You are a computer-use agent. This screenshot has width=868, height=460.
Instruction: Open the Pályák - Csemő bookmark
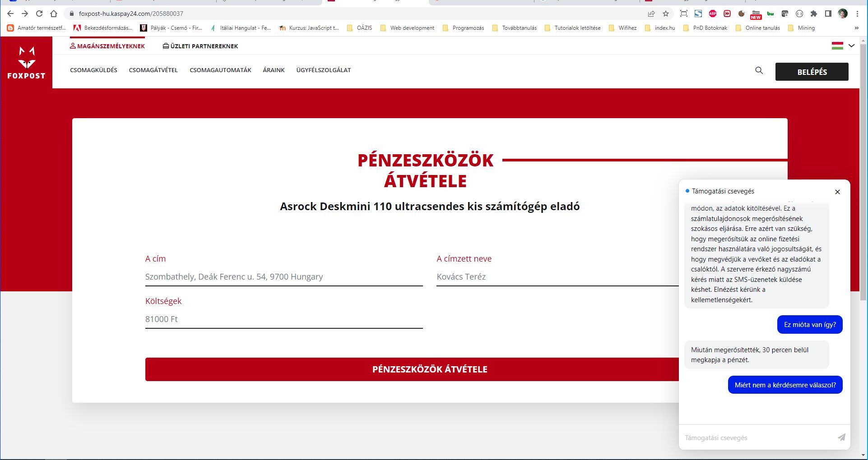pos(171,28)
